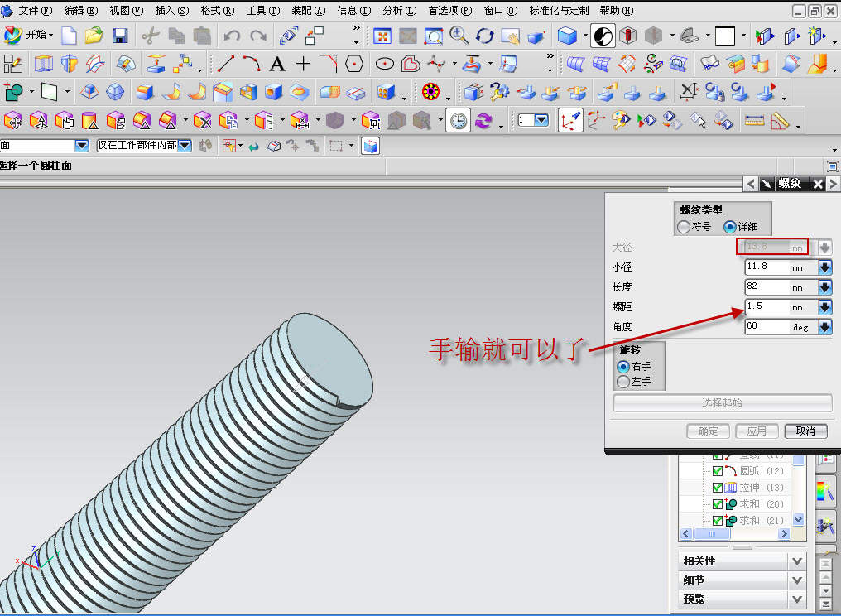Click the 应用 button
The height and width of the screenshot is (616, 841).
tap(757, 431)
